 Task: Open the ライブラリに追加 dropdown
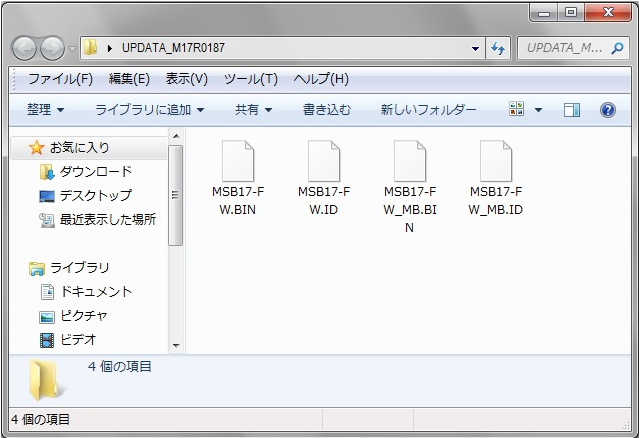coord(149,110)
